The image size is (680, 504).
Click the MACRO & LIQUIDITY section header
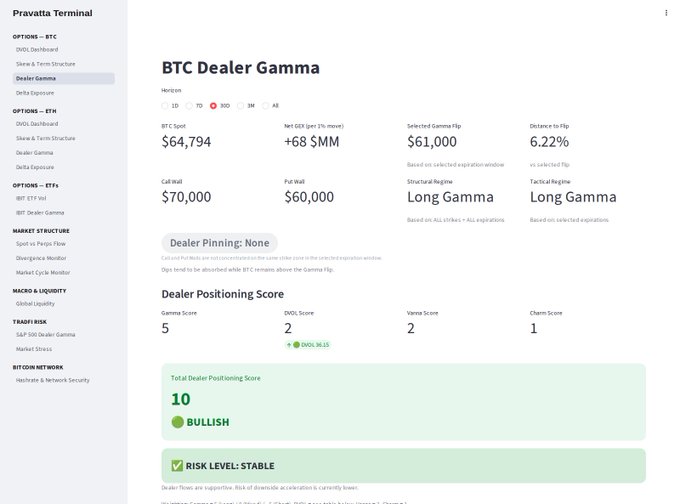pos(39,291)
